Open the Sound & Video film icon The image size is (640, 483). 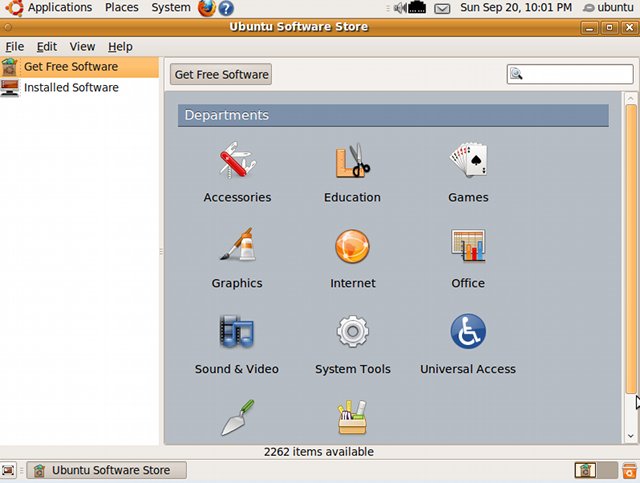coord(237,331)
